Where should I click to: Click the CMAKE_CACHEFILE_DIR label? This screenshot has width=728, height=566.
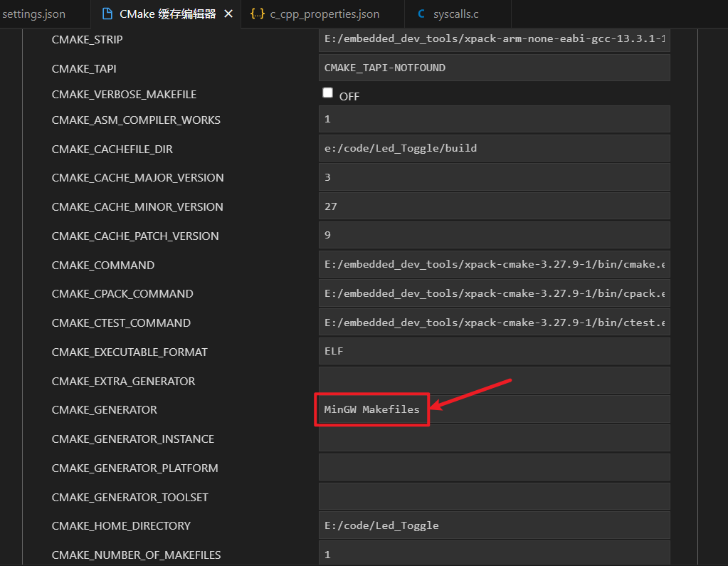pyautogui.click(x=112, y=150)
